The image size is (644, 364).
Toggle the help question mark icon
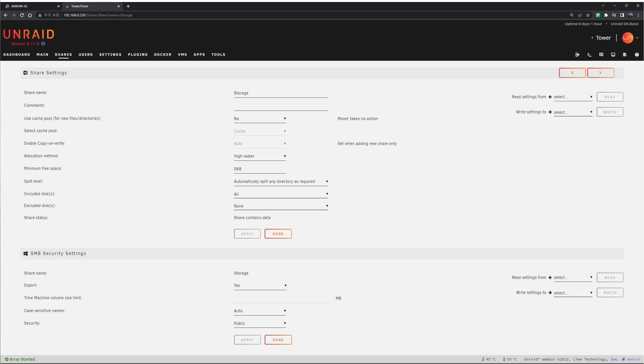(x=637, y=55)
